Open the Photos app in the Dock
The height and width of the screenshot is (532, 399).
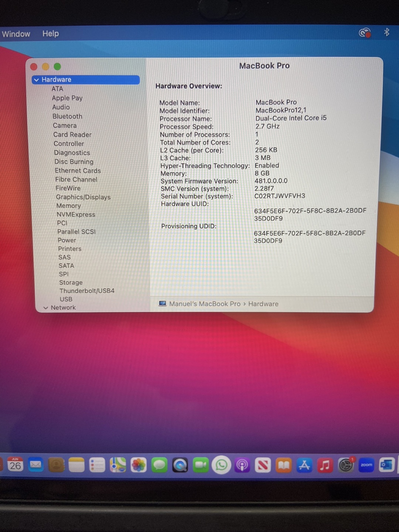(x=139, y=465)
